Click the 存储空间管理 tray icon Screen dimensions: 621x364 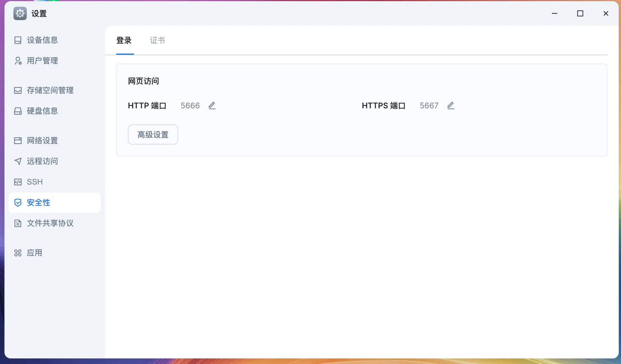pos(18,90)
